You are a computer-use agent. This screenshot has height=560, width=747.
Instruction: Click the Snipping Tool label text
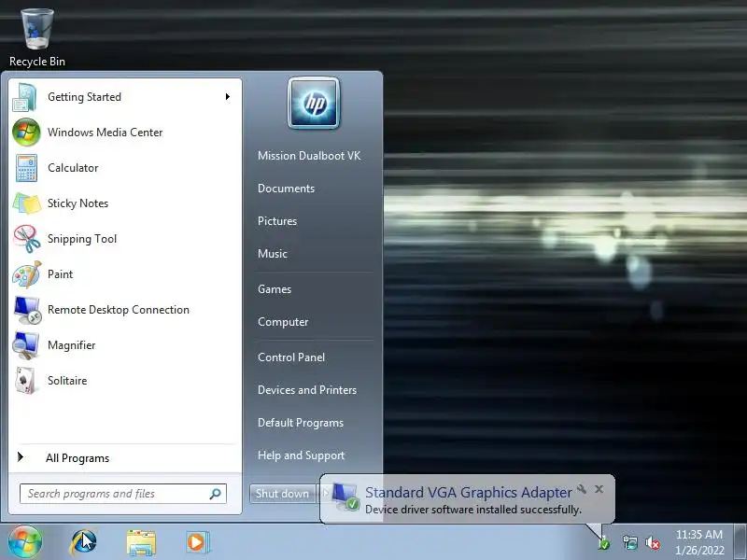tap(82, 239)
